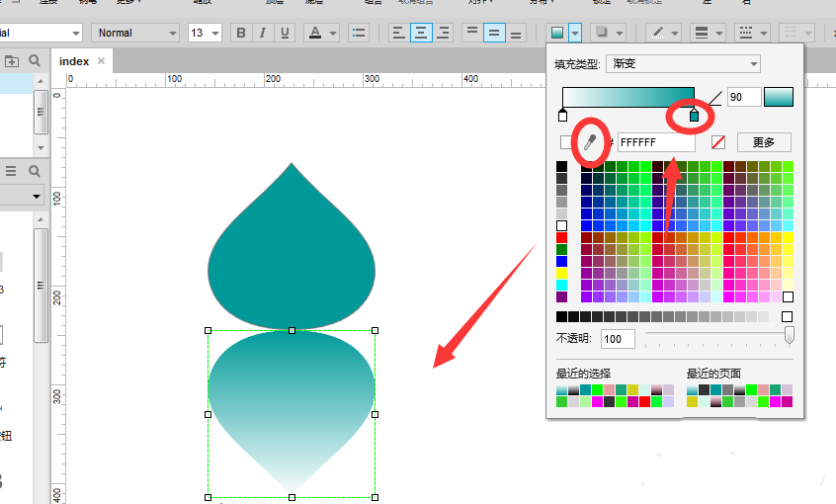This screenshot has height=504, width=836.
Task: Click the line pattern dashed icon
Action: click(x=746, y=33)
